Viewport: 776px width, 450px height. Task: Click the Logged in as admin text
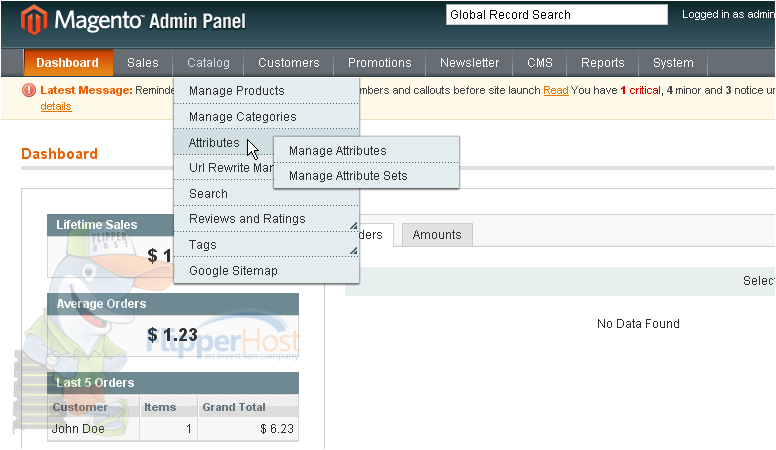point(728,14)
